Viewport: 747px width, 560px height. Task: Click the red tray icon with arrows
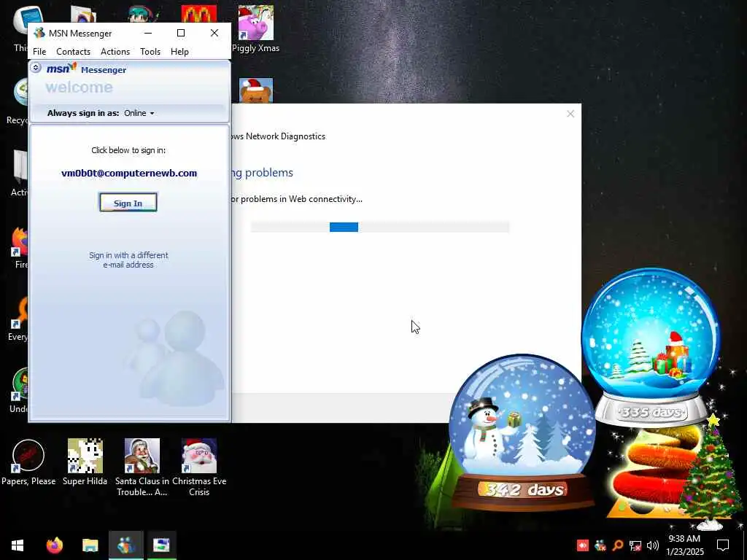[x=582, y=545]
